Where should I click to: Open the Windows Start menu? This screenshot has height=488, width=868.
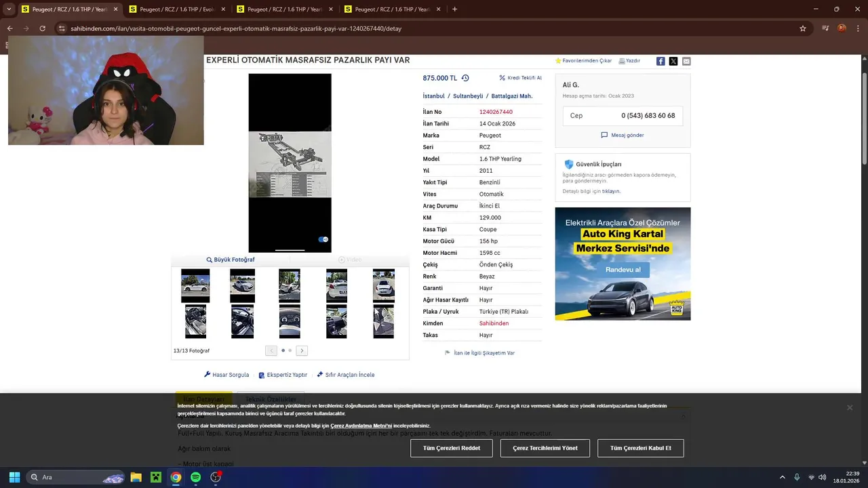pyautogui.click(x=14, y=477)
